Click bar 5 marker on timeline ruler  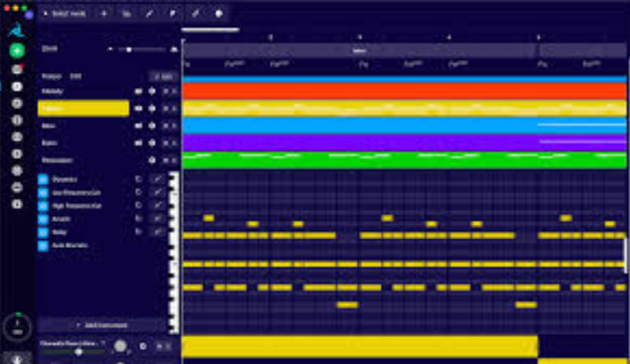pos(538,37)
